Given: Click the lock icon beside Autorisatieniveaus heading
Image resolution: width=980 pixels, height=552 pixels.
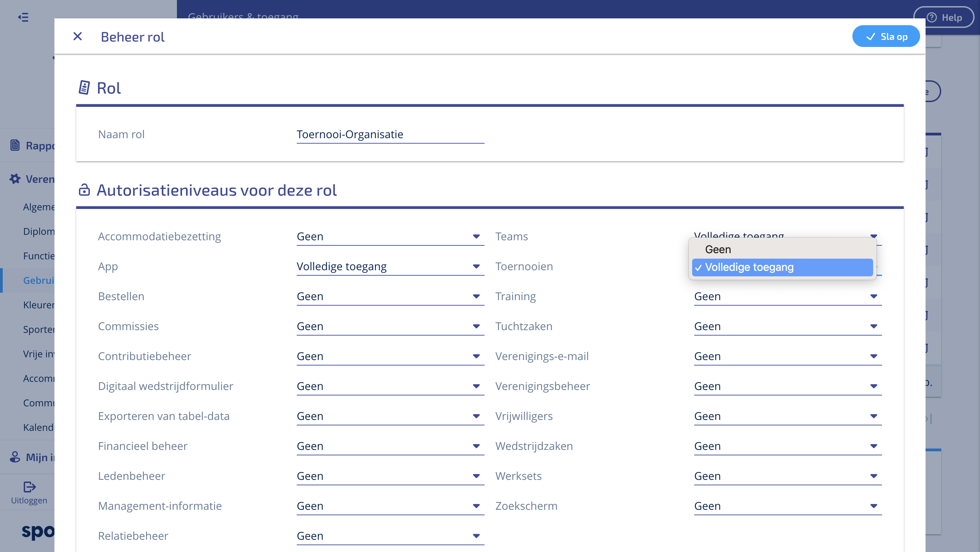Looking at the screenshot, I should tap(84, 190).
